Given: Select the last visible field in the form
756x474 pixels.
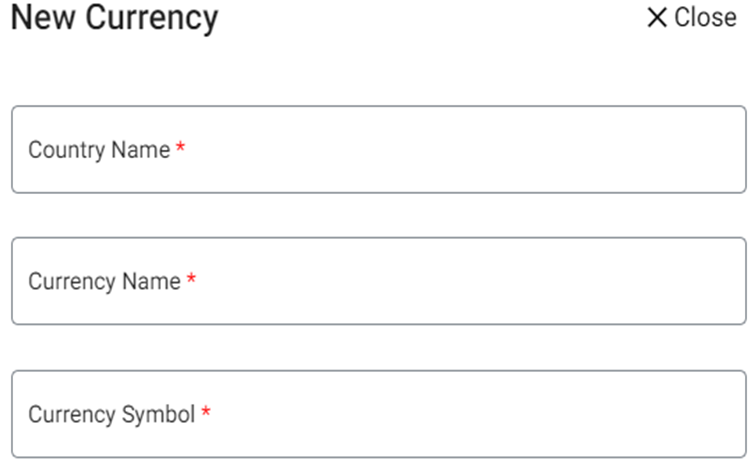Looking at the screenshot, I should (378, 414).
